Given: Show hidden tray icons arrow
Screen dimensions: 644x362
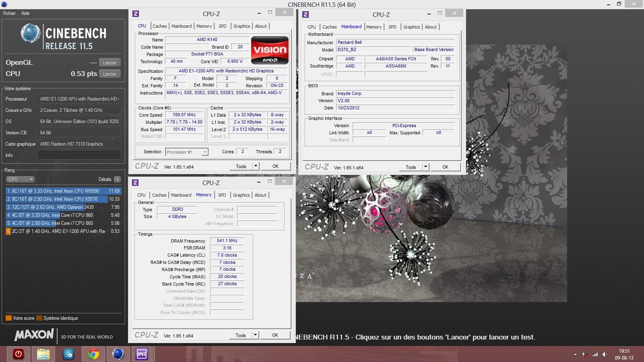Looking at the screenshot, I should click(x=575, y=354).
